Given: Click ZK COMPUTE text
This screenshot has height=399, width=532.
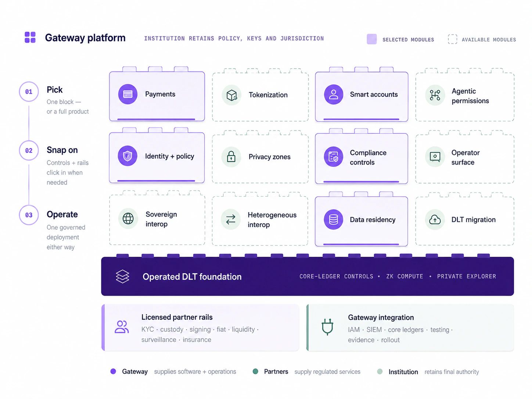Looking at the screenshot, I should coord(405,276).
